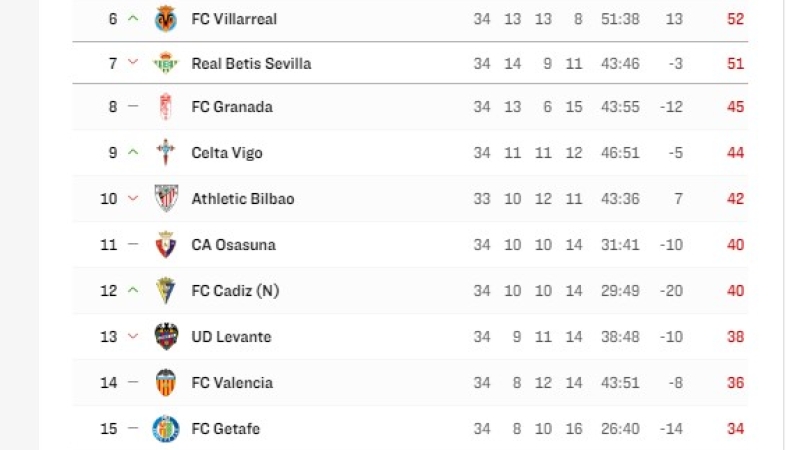Click the FC Villarreal club crest
790x450 pixels.
[166, 19]
